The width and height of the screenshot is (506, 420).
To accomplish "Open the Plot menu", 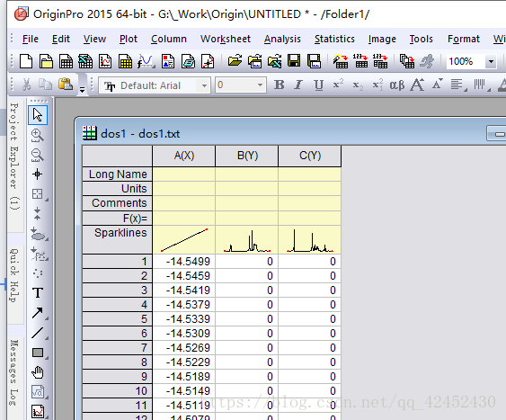I will point(129,39).
